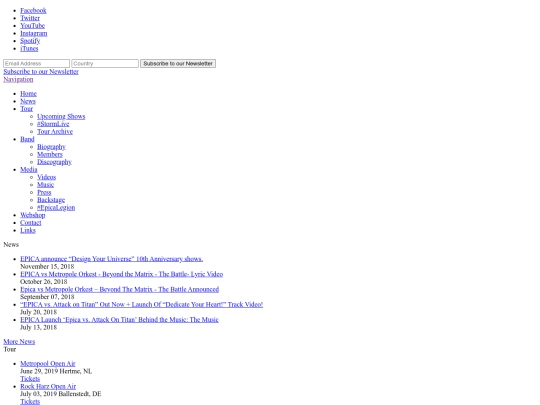Select Upcoming Shows submenu link

tap(61, 116)
